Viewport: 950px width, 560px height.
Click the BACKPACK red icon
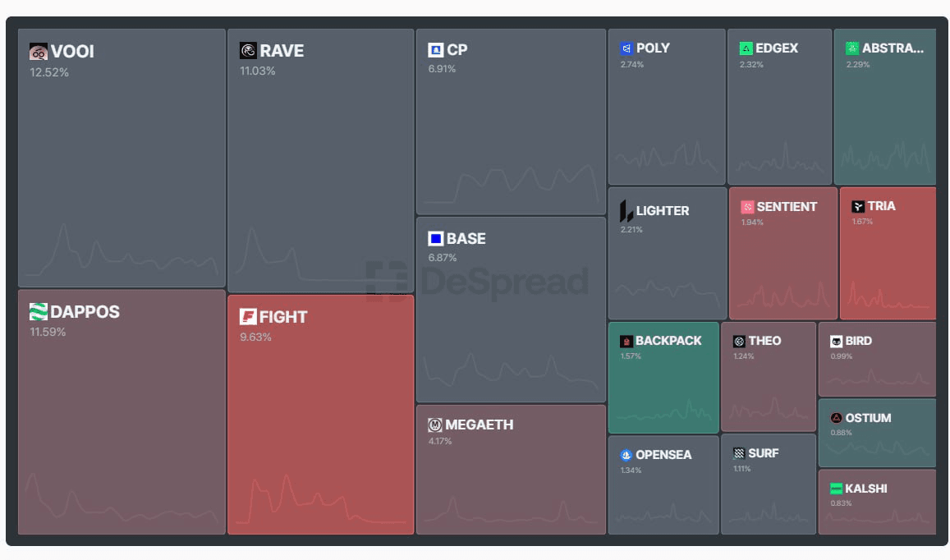click(x=626, y=341)
